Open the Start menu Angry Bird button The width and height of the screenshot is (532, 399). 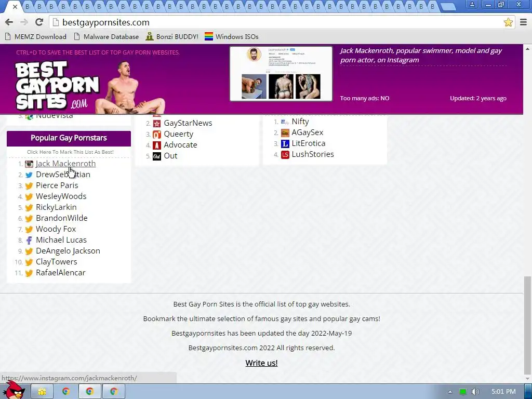14,390
